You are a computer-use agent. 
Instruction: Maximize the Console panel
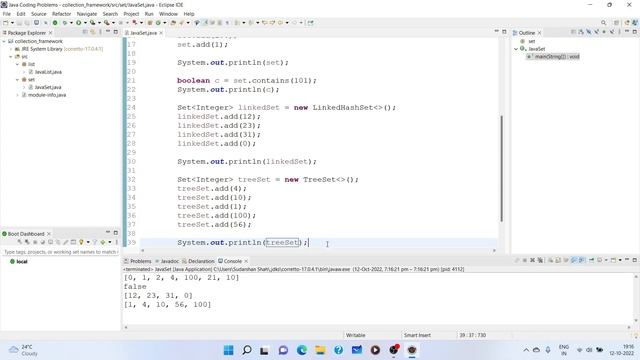pos(635,260)
